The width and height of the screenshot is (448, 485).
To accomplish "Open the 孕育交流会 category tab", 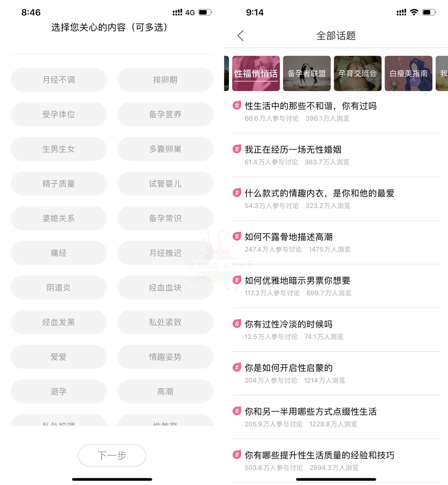I will pos(357,74).
